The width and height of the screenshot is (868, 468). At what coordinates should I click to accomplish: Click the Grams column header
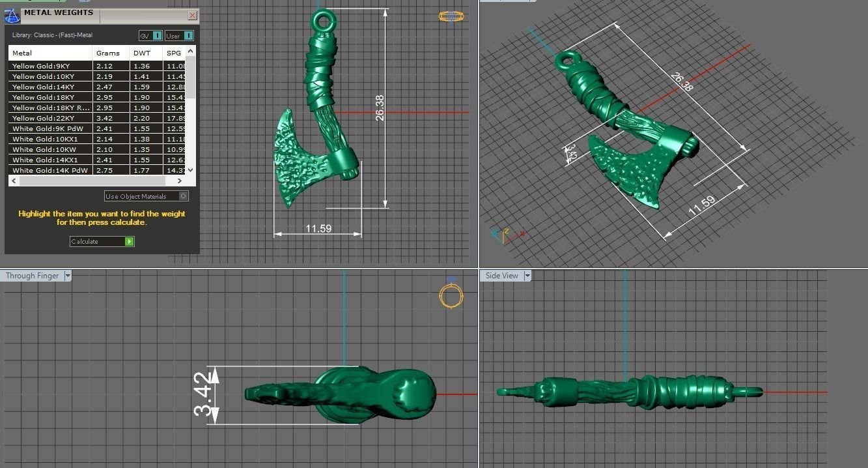pyautogui.click(x=108, y=53)
